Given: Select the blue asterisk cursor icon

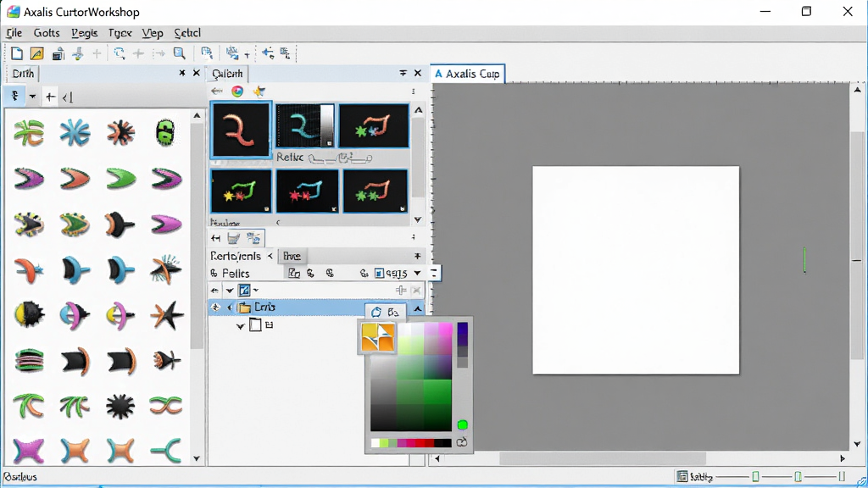Looking at the screenshot, I should [75, 133].
